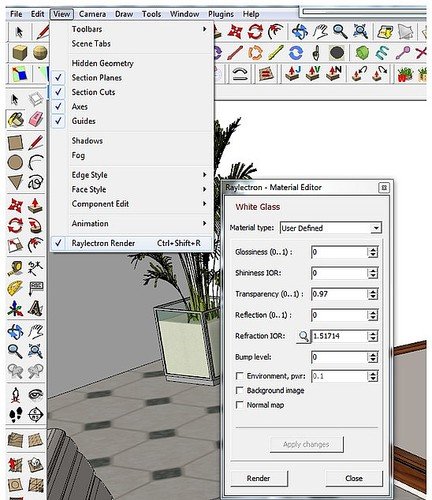Screen dimensions: 432x500
Task: Enable the Normal map checkbox
Action: coord(239,405)
